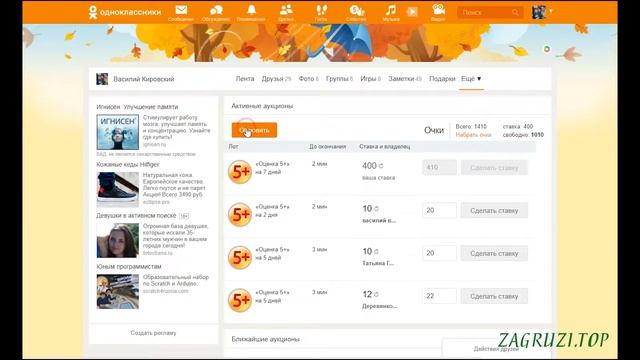Open the Юным программистам ad title
Image resolution: width=640 pixels, height=360 pixels.
coord(129,267)
